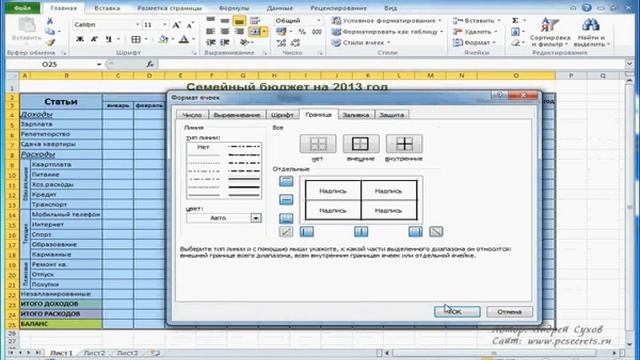Choose the 'внутренние' inside border preset
Screen dimensions: 640x360
coord(404,144)
